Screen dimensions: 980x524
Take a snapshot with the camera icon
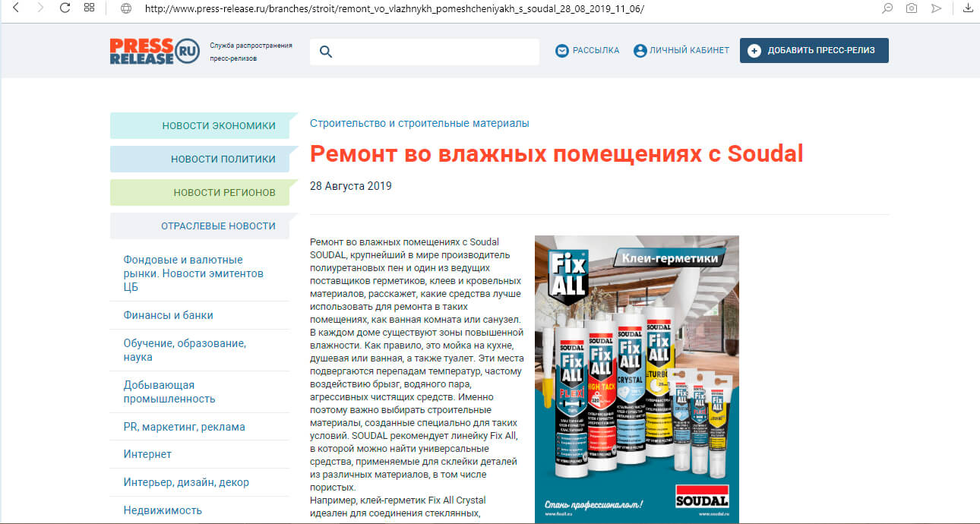coord(911,8)
